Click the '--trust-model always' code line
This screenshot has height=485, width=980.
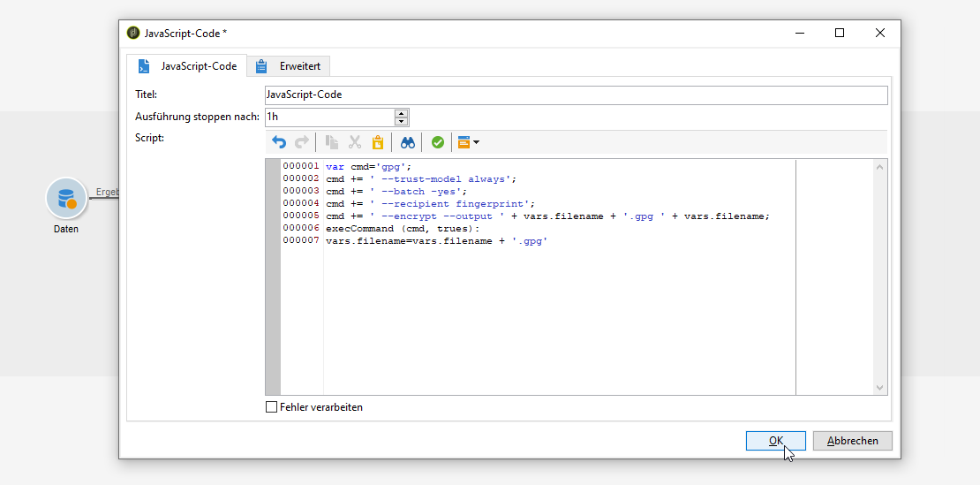click(x=421, y=178)
